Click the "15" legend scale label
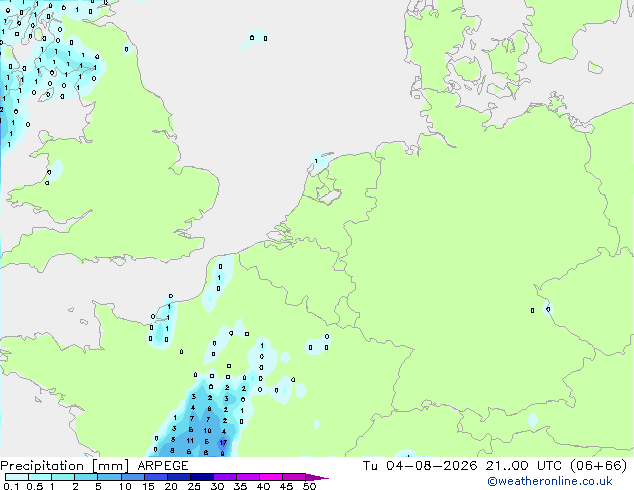The height and width of the screenshot is (490, 634). pyautogui.click(x=148, y=486)
